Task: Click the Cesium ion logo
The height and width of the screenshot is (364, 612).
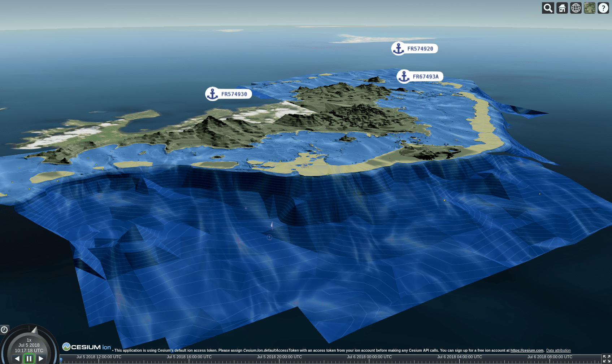Action: (87, 347)
